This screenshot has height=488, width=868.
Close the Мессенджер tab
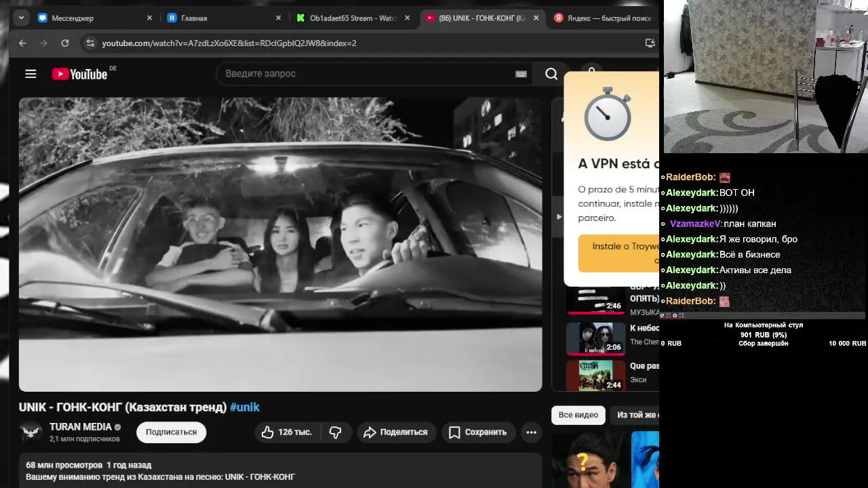(x=149, y=18)
